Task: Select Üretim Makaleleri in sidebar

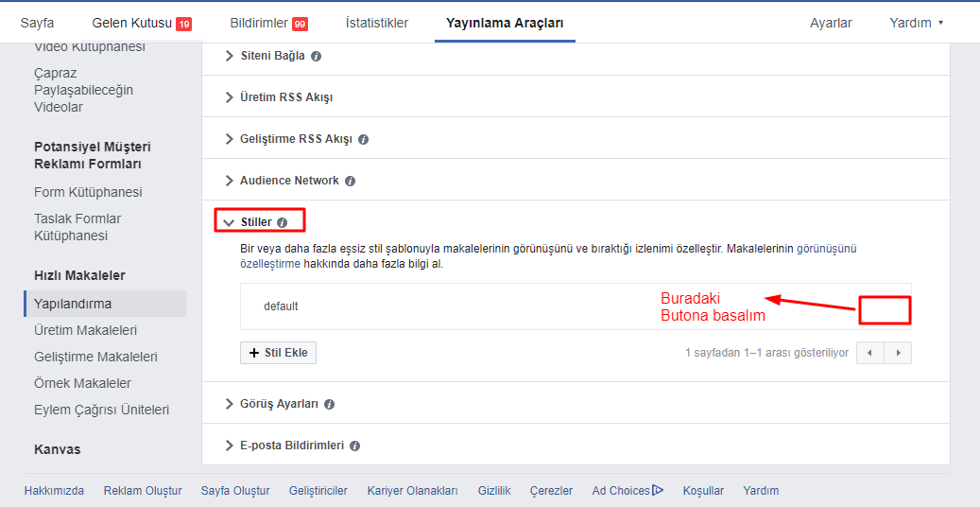Action: click(x=85, y=330)
